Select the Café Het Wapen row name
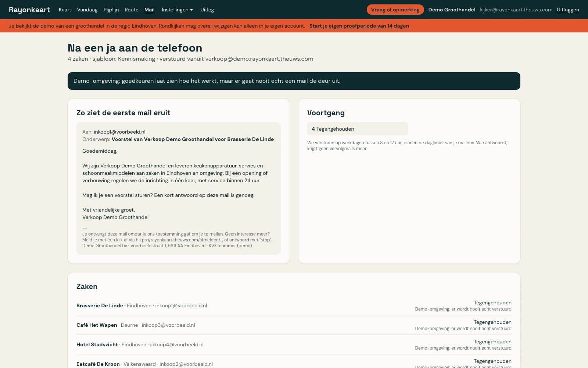The width and height of the screenshot is (588, 368). (97, 325)
